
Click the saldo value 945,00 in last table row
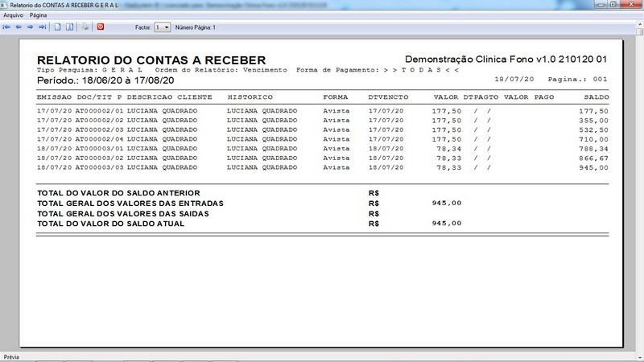[593, 167]
